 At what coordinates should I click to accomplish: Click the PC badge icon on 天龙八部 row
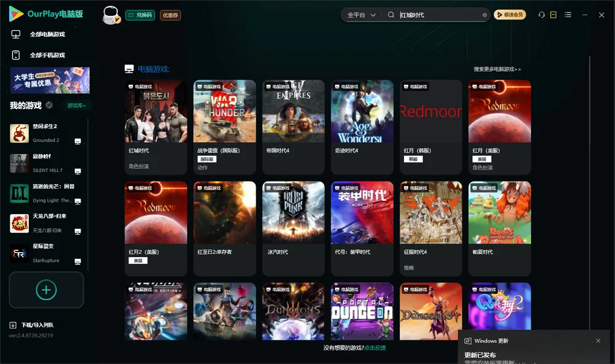(x=77, y=231)
